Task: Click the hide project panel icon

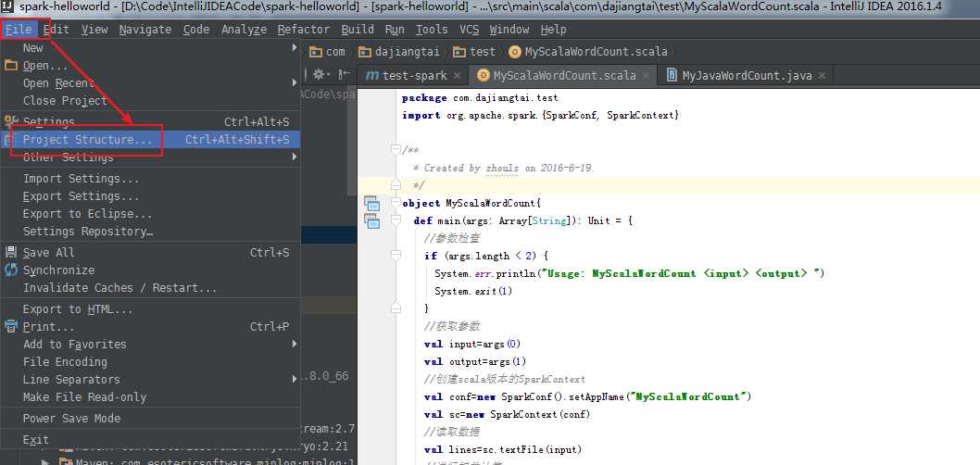Action: [x=344, y=74]
